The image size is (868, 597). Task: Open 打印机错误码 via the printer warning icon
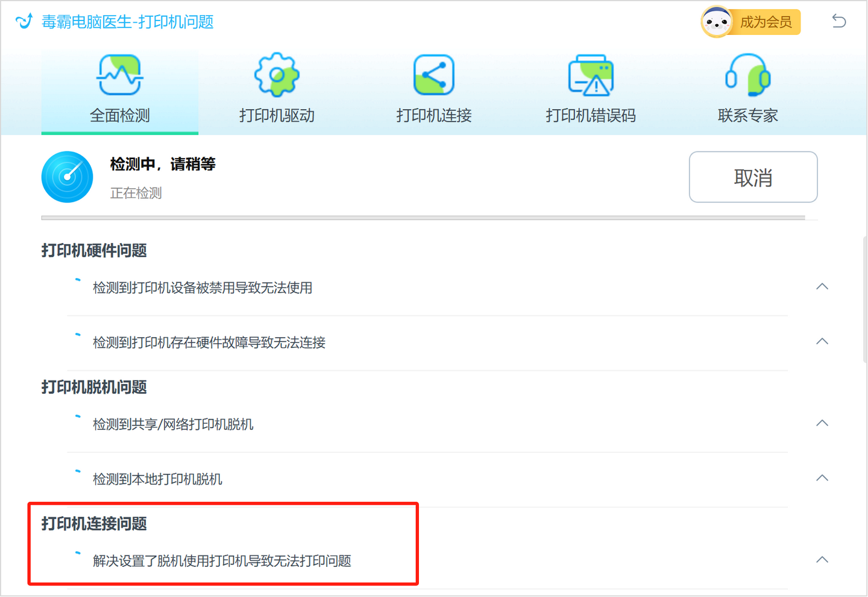pos(591,74)
